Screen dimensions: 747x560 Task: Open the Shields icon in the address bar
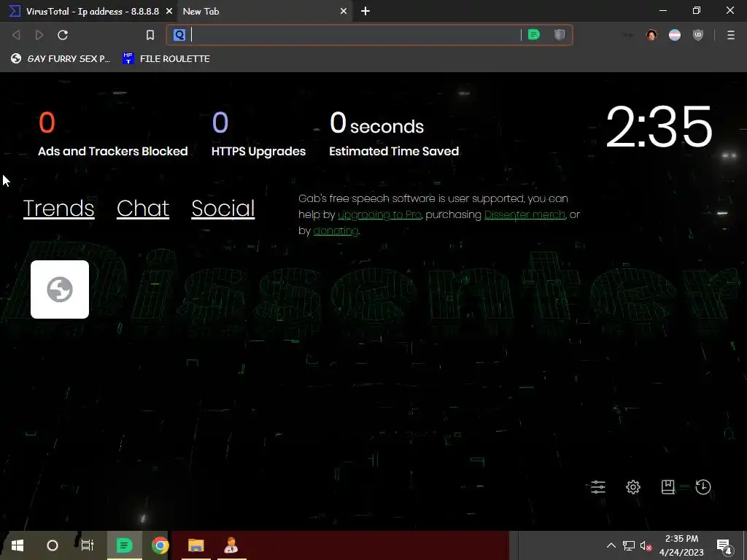(560, 35)
